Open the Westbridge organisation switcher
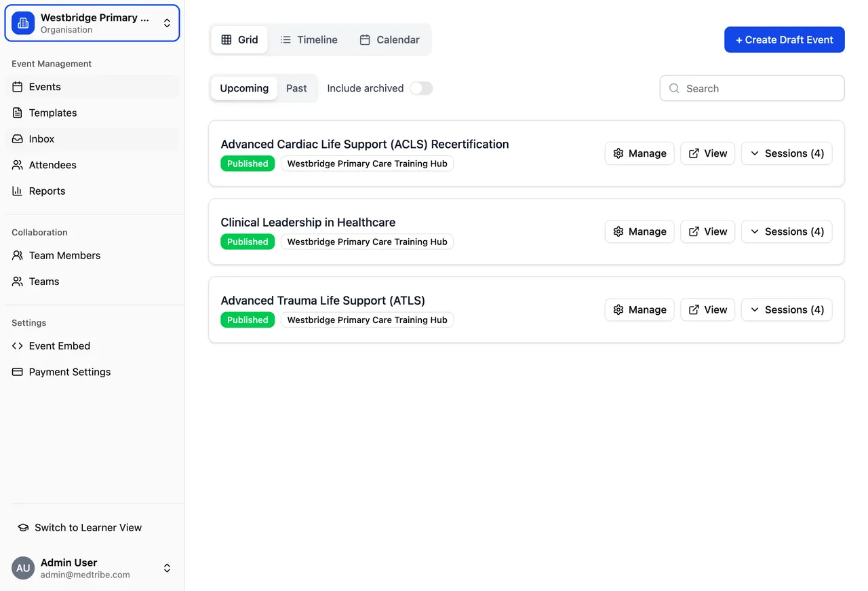Screen dimensions: 868x591 (92, 23)
